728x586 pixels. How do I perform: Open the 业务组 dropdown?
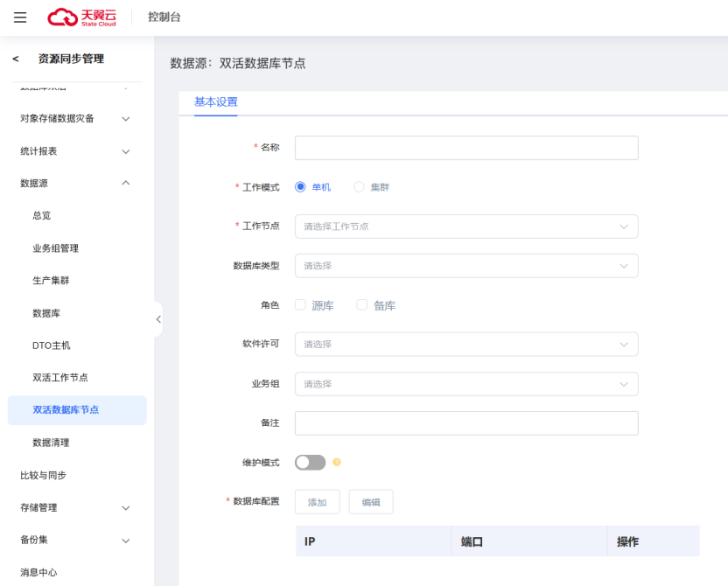(x=466, y=384)
